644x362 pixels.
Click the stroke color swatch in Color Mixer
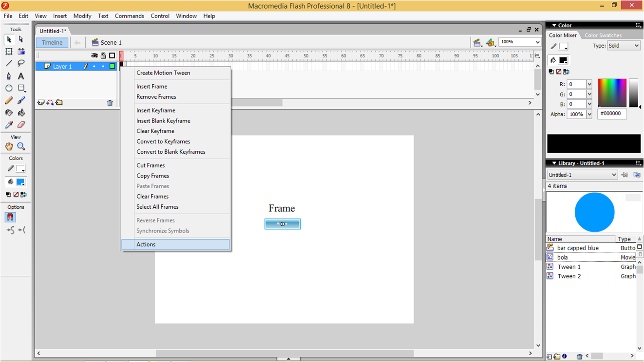563,46
